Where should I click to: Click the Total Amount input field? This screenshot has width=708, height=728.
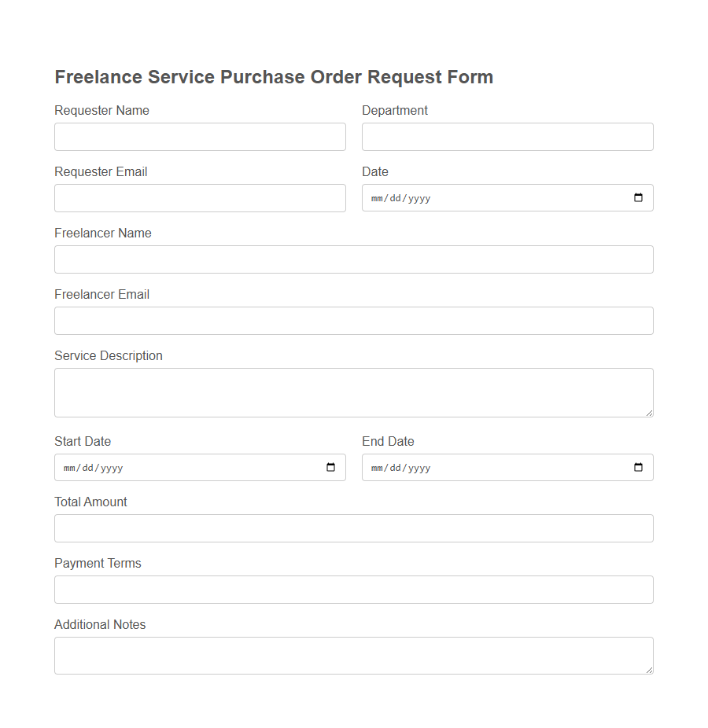(353, 528)
